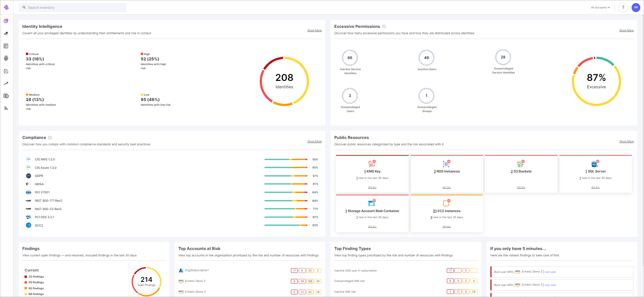Show More for Public Resources
This screenshot has width=644, height=297.
click(627, 142)
